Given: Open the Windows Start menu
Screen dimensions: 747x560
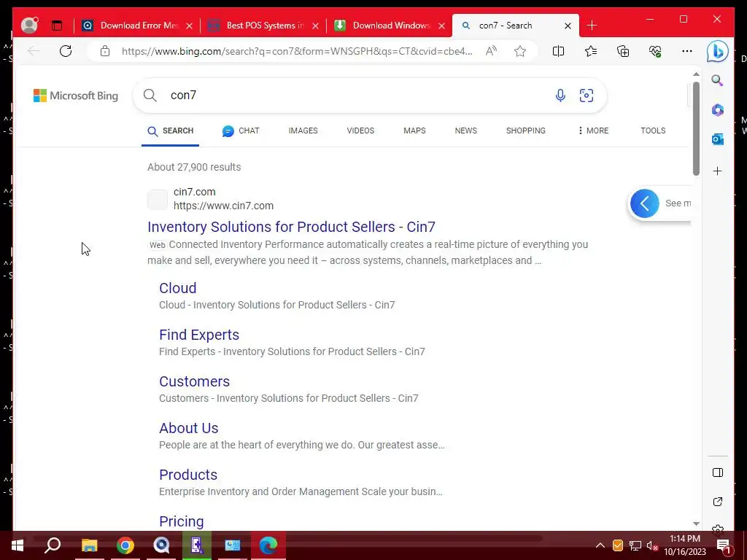Looking at the screenshot, I should pyautogui.click(x=18, y=545).
